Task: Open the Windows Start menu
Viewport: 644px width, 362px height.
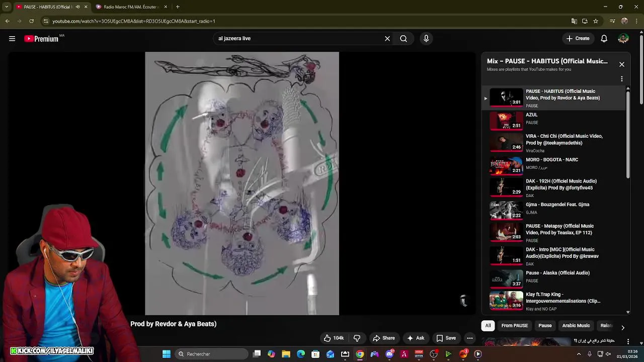Action: [167, 354]
